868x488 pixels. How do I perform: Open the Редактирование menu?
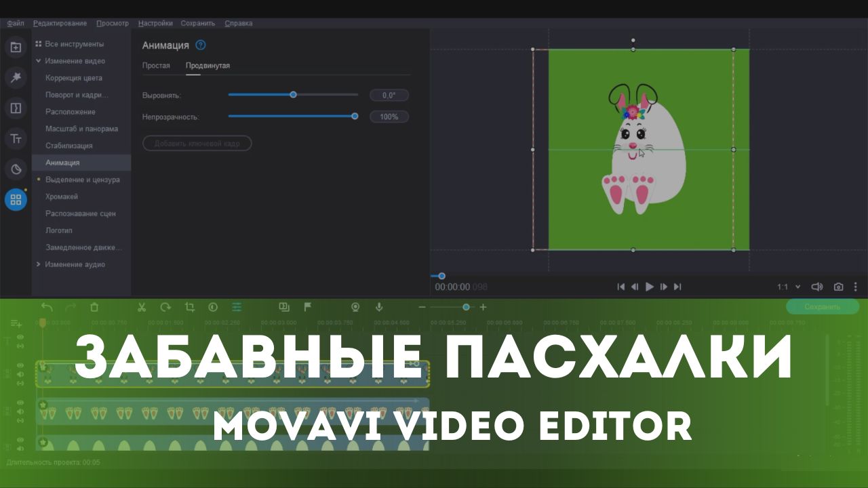(x=60, y=23)
